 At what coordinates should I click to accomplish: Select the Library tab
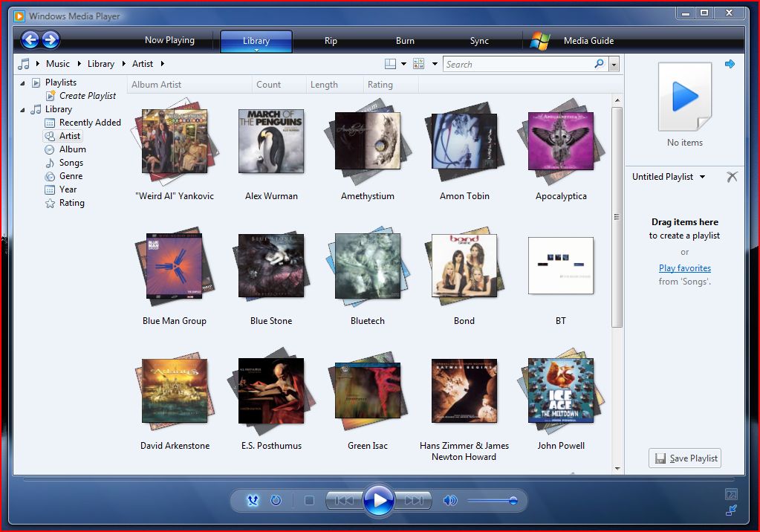[x=256, y=41]
